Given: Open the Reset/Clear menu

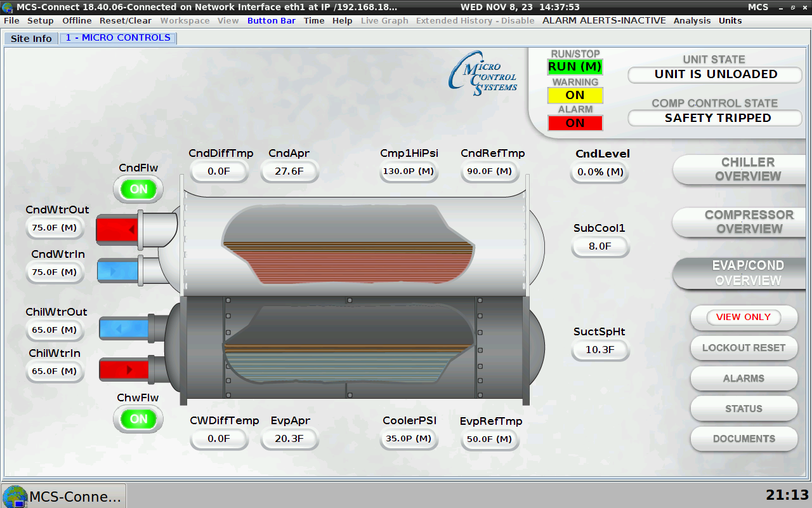Looking at the screenshot, I should [x=126, y=20].
